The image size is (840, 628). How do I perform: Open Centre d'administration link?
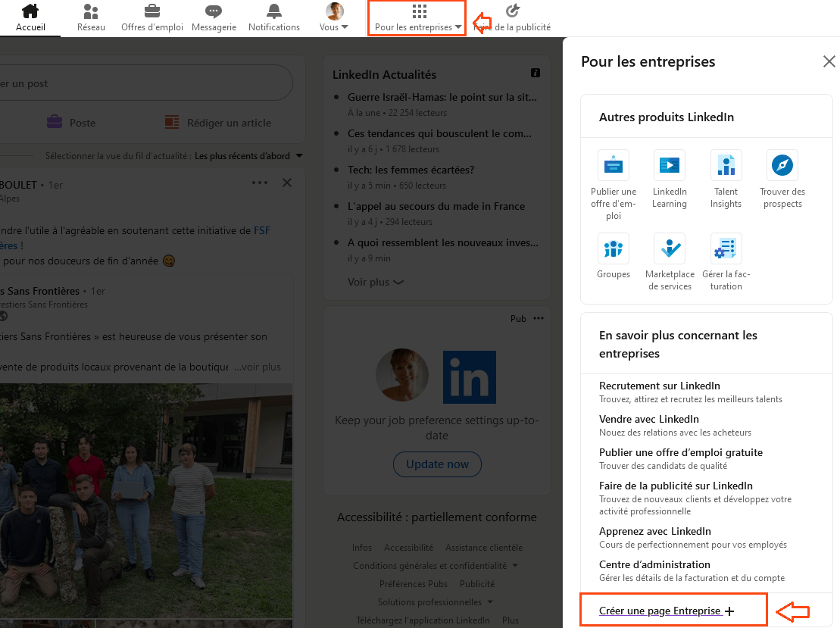point(654,564)
